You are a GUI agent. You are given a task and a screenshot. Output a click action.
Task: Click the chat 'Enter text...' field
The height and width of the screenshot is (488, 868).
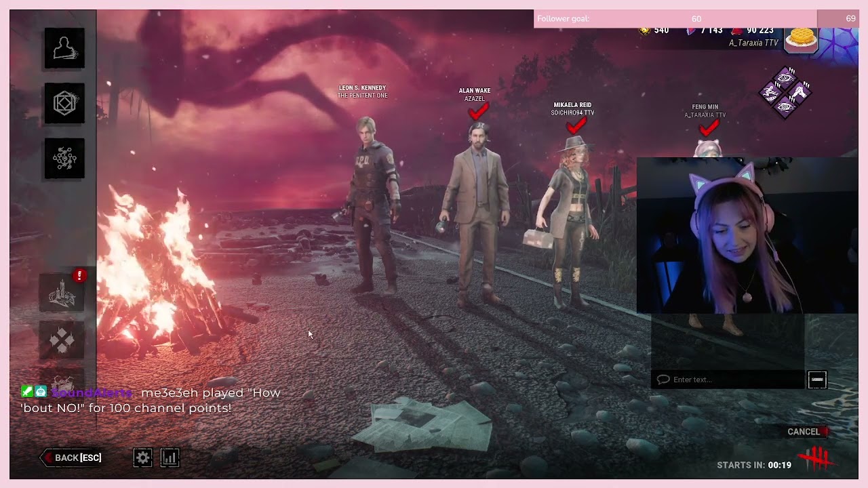(728, 380)
